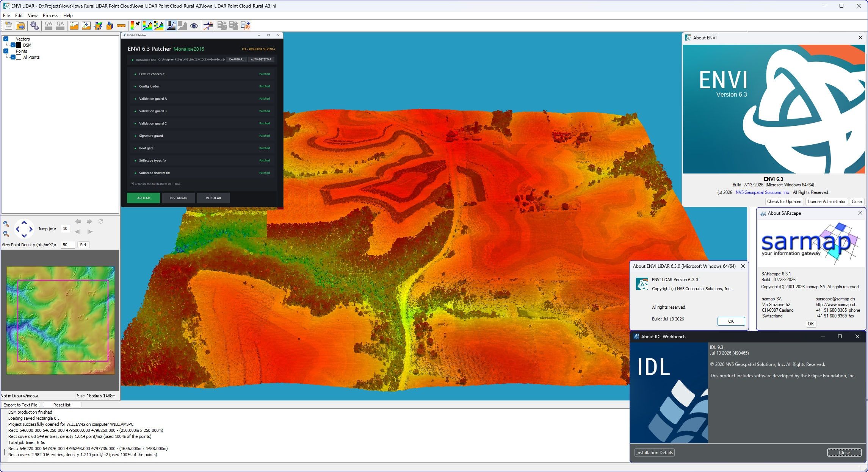The image size is (868, 472).
Task: Click the second gray export documents icon
Action: [x=234, y=26]
